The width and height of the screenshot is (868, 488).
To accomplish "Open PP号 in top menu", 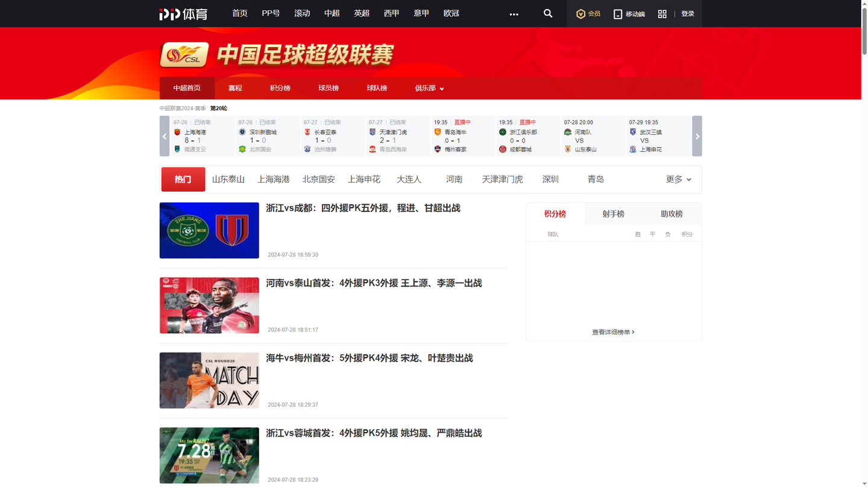I will tap(271, 13).
